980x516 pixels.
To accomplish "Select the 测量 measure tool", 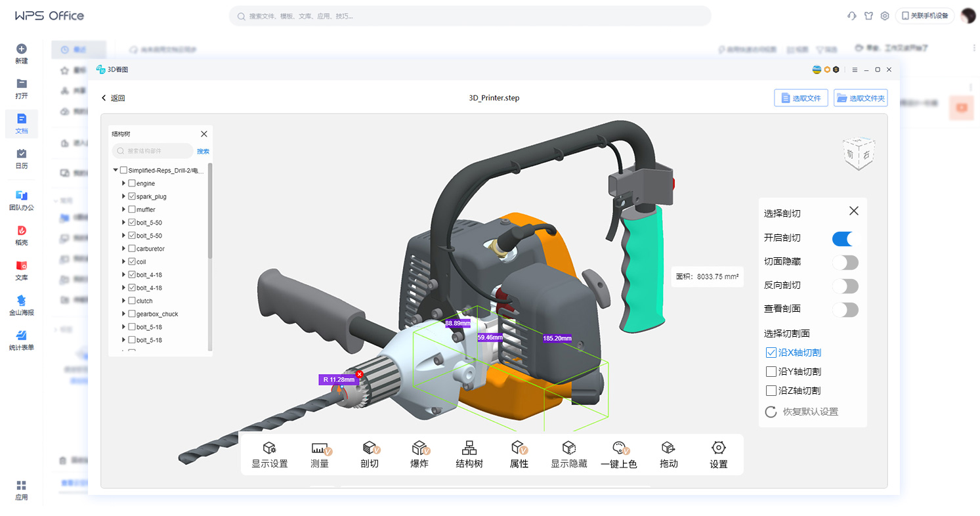I will pos(320,454).
